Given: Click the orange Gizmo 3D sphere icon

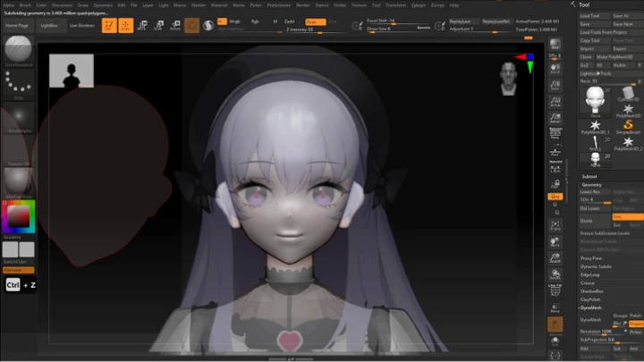Looking at the screenshot, I should tap(191, 25).
